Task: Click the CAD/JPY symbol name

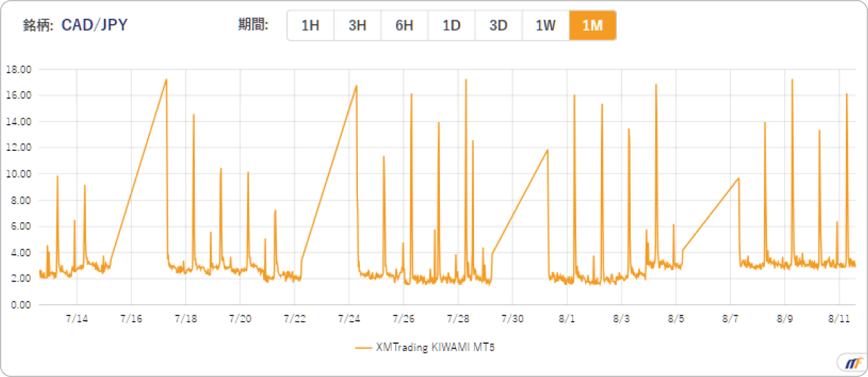Action: point(95,25)
